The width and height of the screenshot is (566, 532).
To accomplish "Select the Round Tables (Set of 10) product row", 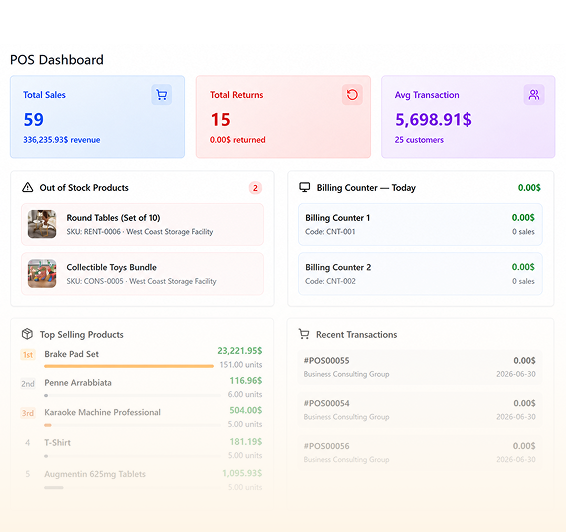I will point(142,224).
